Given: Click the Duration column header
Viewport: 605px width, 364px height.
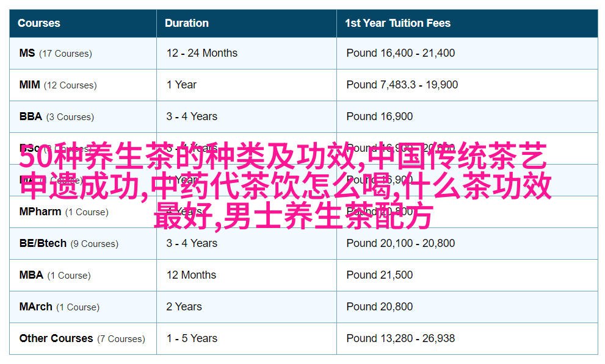Looking at the screenshot, I should click(x=187, y=23).
